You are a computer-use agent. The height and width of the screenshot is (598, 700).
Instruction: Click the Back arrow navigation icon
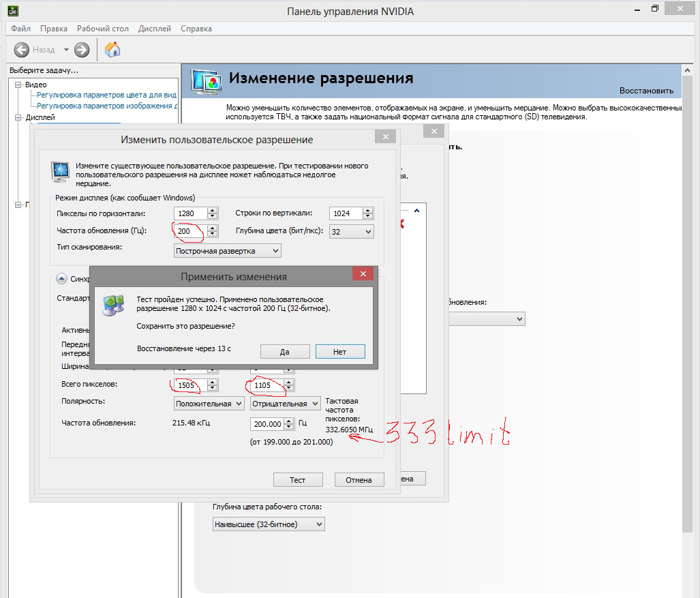[22, 50]
